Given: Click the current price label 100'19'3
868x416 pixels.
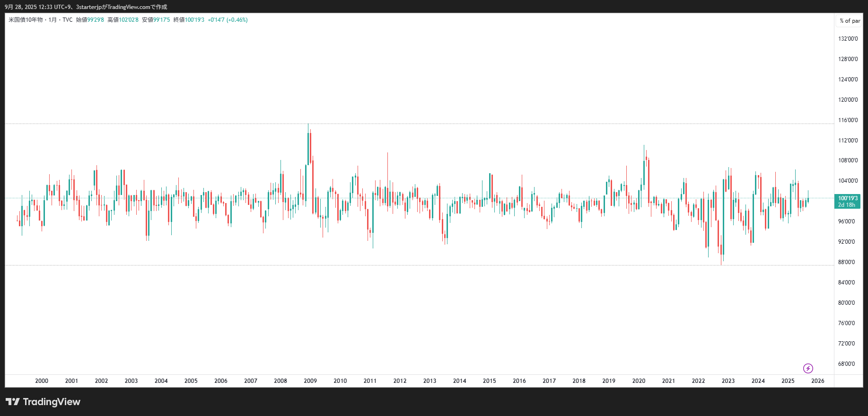Looking at the screenshot, I should (847, 198).
